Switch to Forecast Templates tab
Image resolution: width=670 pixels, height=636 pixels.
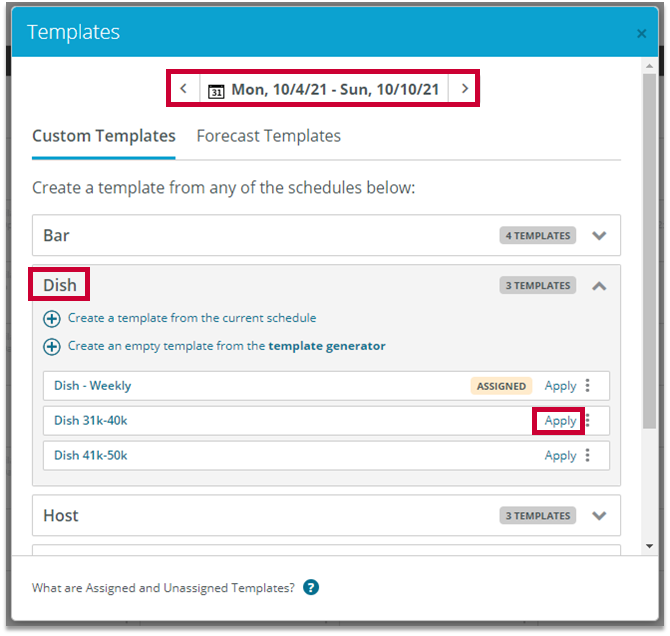[x=268, y=136]
